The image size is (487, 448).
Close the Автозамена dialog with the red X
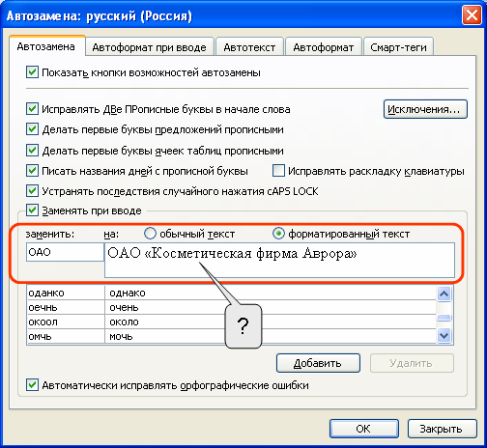click(472, 15)
